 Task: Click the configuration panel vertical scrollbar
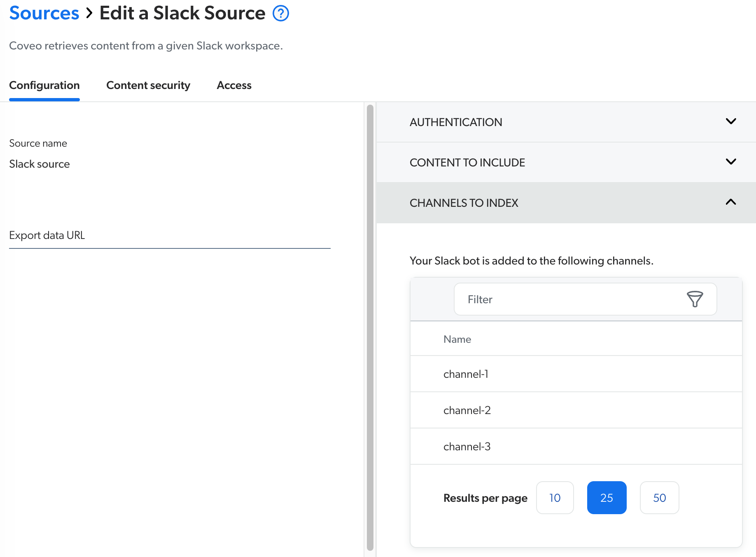(x=370, y=328)
